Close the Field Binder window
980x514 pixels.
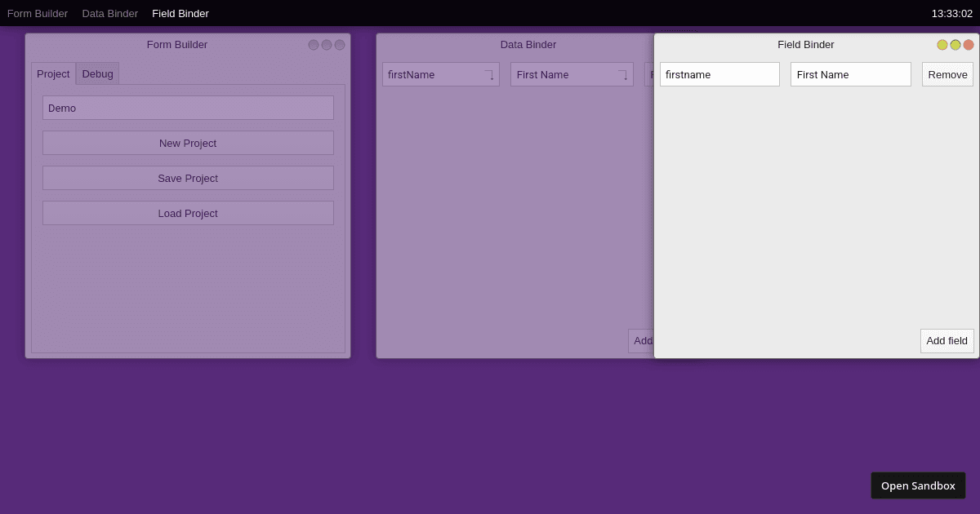click(969, 45)
